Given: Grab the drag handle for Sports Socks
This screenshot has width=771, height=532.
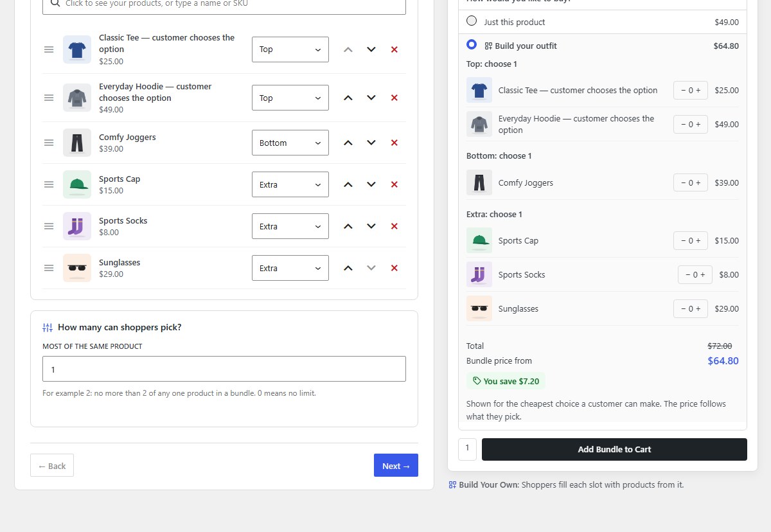Looking at the screenshot, I should 49,226.
